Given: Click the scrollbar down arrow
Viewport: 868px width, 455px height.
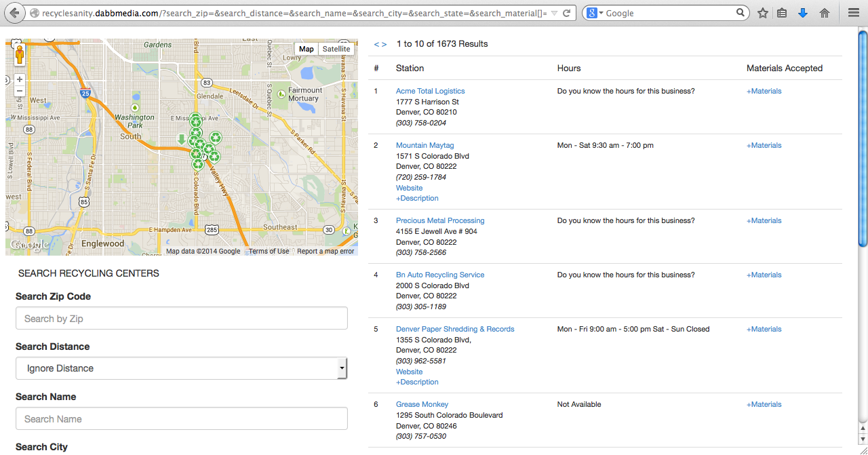Looking at the screenshot, I should (863, 439).
